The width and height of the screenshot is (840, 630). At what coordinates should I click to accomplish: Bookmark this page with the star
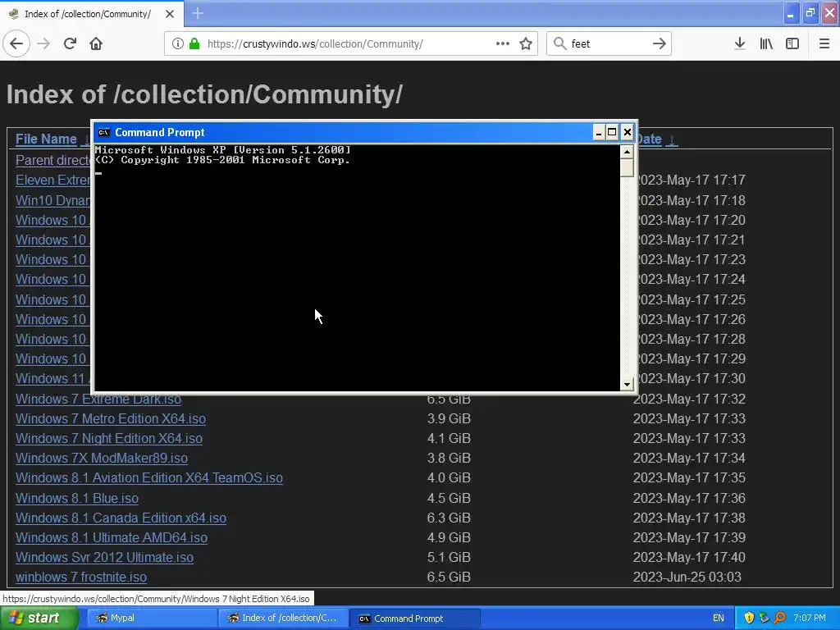click(x=526, y=43)
